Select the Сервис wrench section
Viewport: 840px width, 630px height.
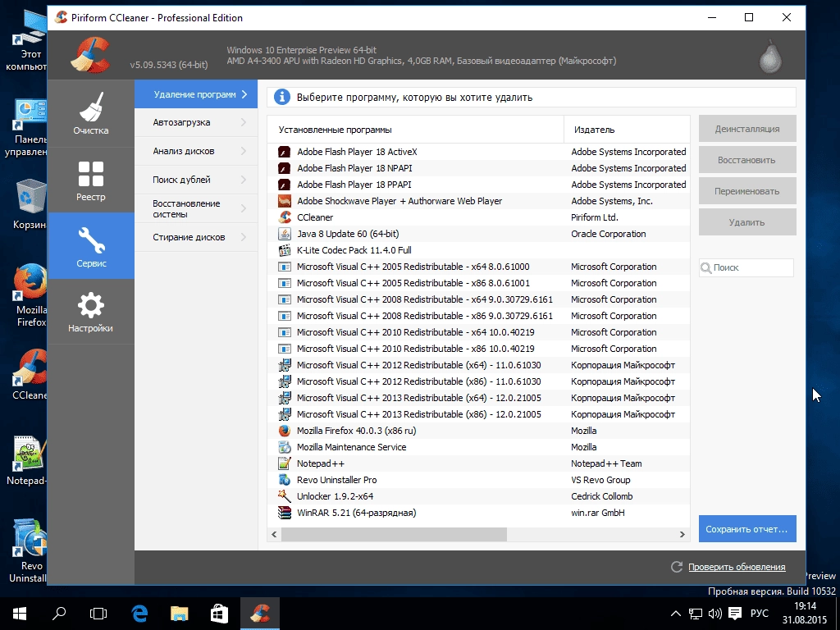coord(90,246)
